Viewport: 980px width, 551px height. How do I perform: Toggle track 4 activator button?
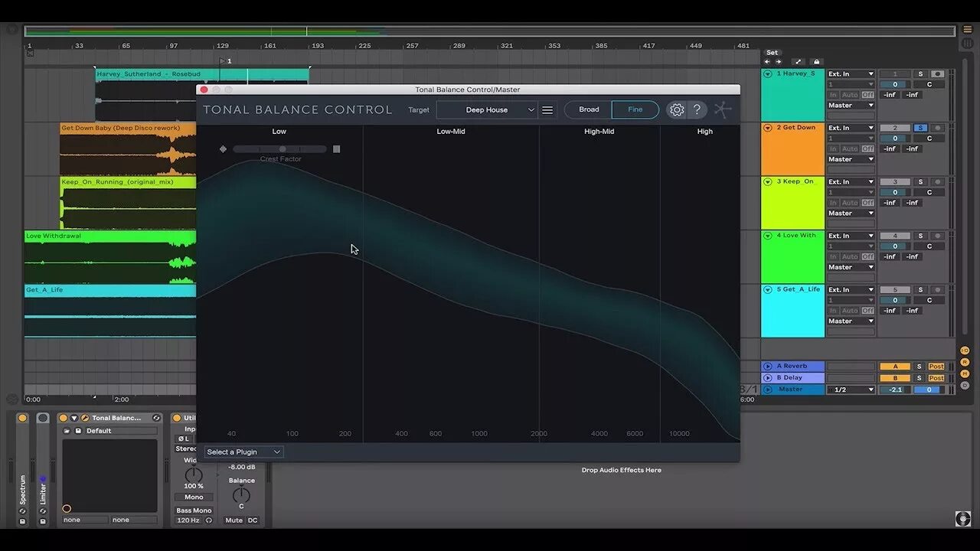tap(895, 236)
